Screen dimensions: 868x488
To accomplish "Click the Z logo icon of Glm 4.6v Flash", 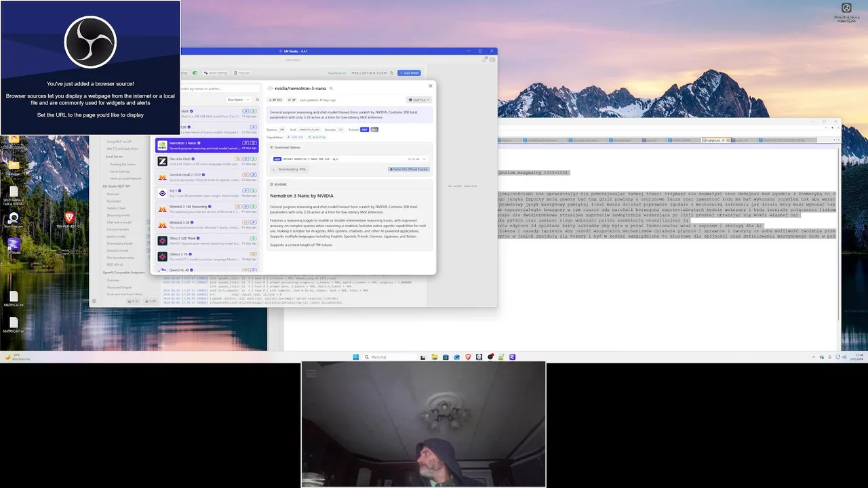I will coord(163,161).
